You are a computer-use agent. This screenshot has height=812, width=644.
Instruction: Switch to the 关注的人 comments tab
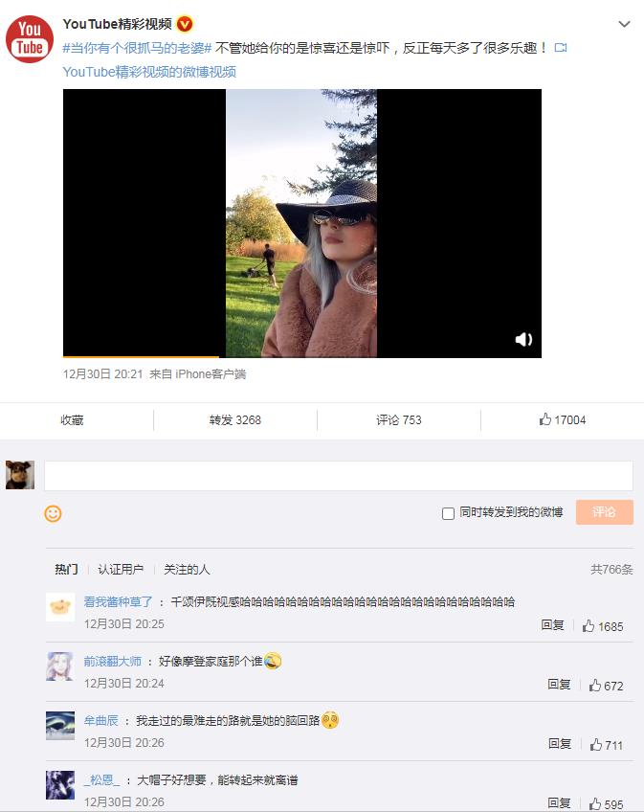pos(187,569)
